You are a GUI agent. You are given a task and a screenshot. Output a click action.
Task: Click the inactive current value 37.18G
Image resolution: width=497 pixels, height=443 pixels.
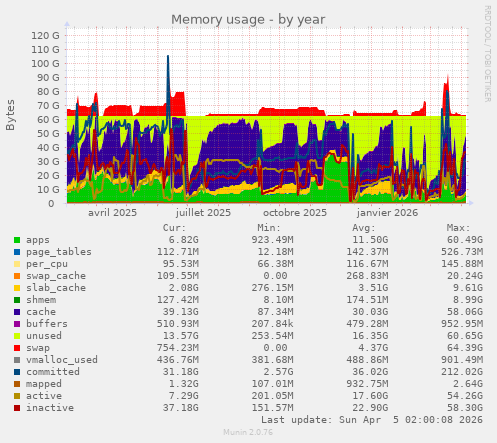(180, 408)
